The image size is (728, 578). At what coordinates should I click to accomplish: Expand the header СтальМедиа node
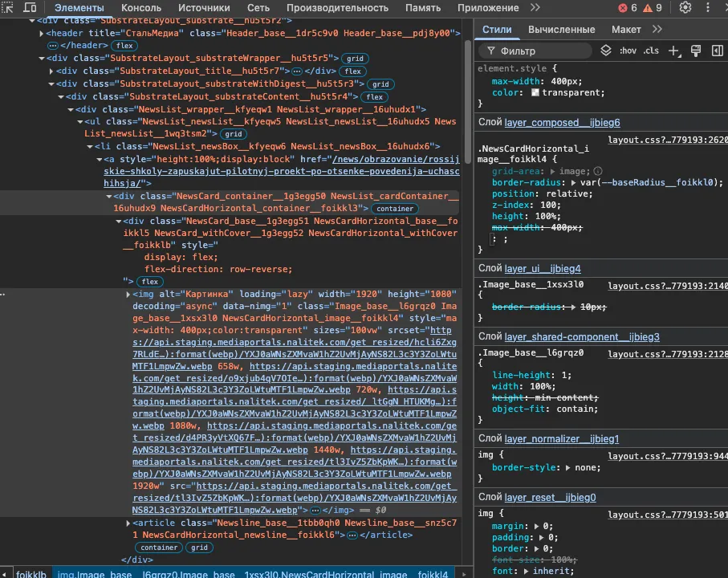point(41,34)
